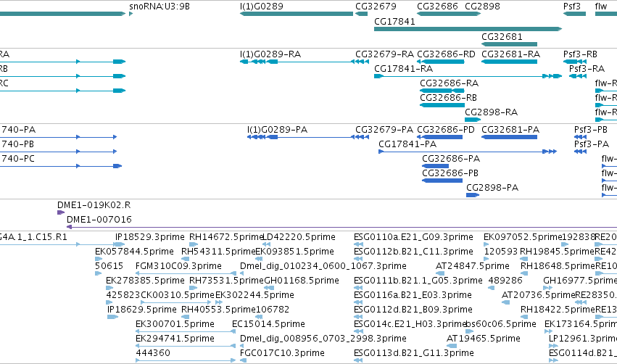Click the RH54311.5prime EST label

point(219,252)
